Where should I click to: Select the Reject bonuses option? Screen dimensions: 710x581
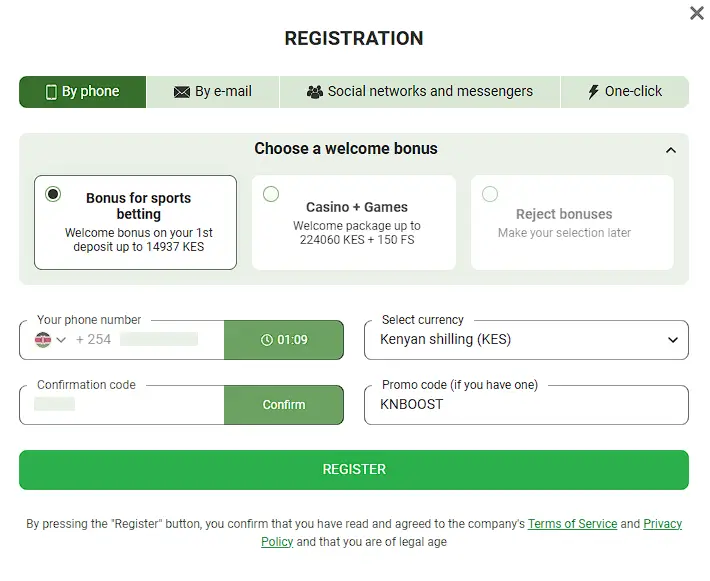490,194
